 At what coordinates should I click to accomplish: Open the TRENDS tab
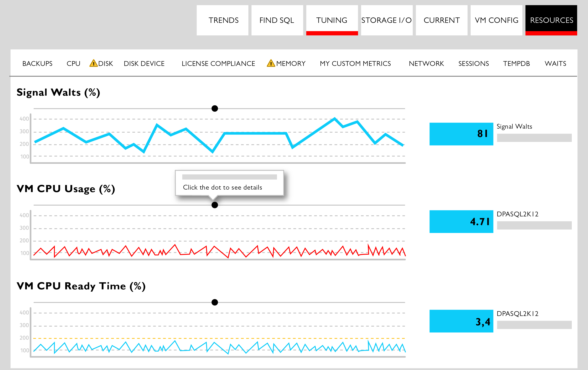pos(223,20)
